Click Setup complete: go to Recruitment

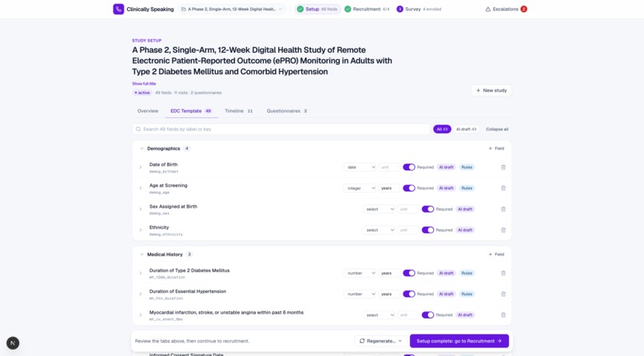pyautogui.click(x=459, y=341)
